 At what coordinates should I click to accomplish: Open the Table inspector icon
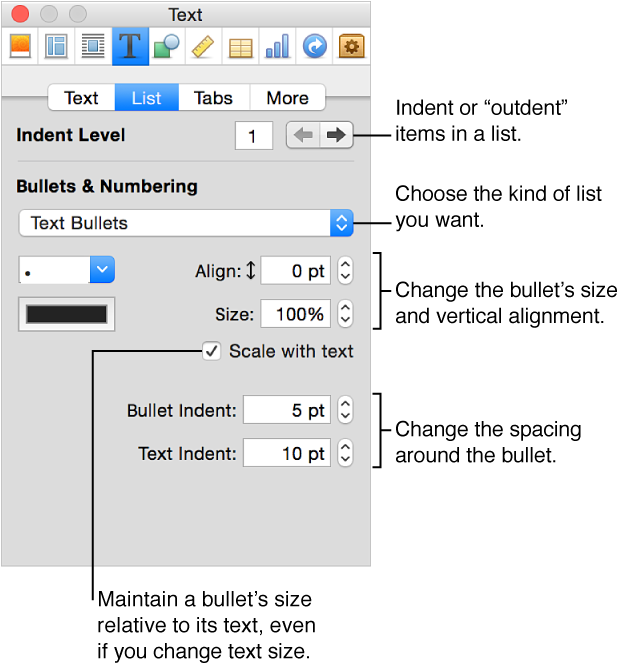point(241,46)
